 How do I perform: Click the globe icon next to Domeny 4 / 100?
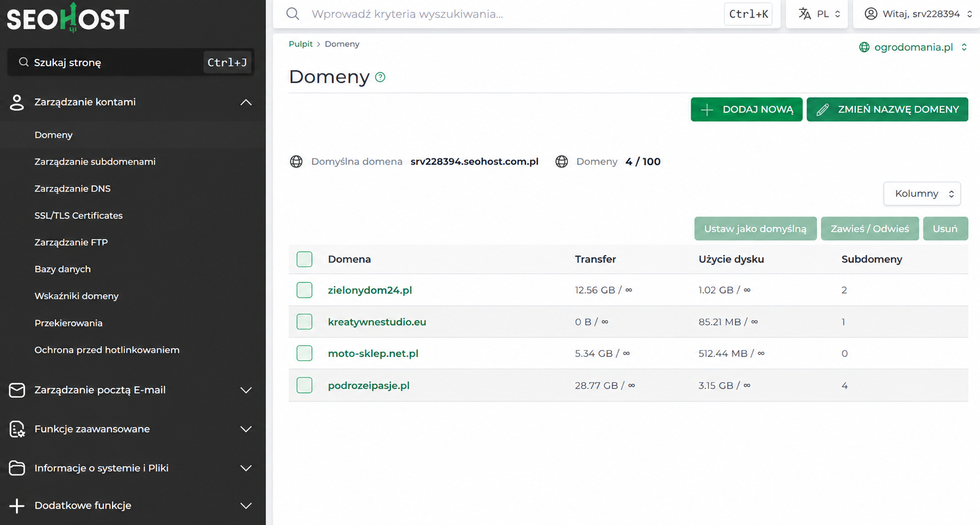(562, 162)
